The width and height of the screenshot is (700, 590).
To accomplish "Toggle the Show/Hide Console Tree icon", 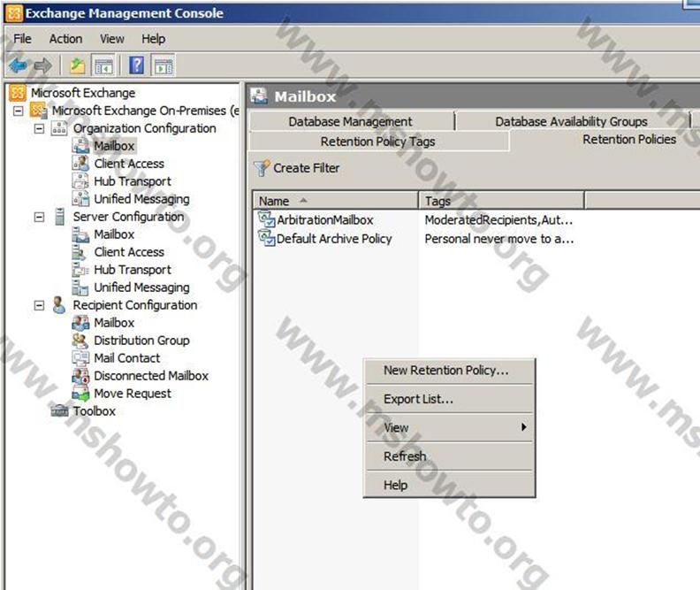I will [103, 66].
